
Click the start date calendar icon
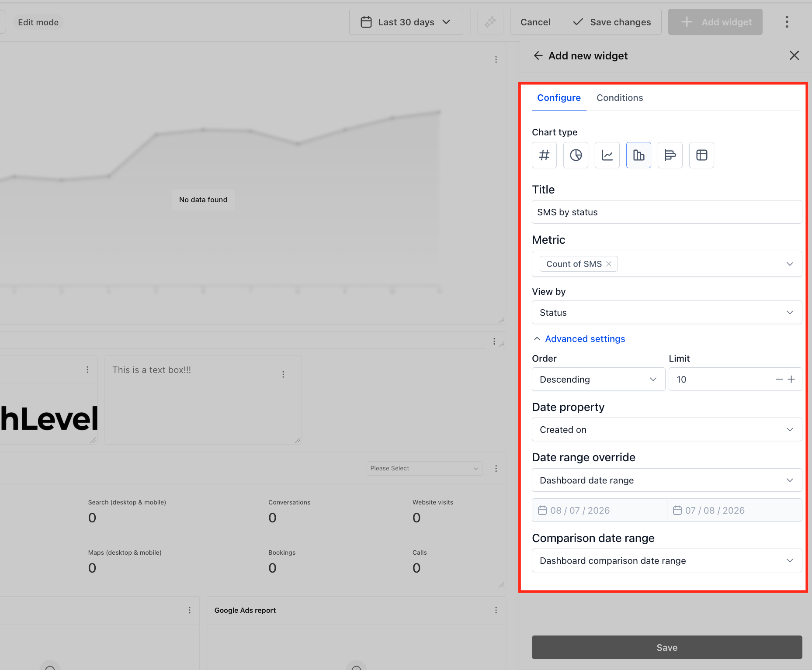[x=542, y=510]
